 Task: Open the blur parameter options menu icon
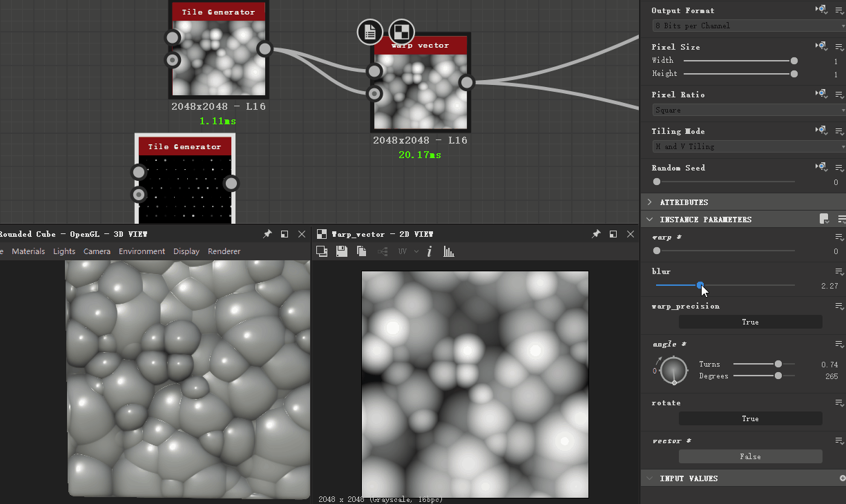tap(839, 272)
